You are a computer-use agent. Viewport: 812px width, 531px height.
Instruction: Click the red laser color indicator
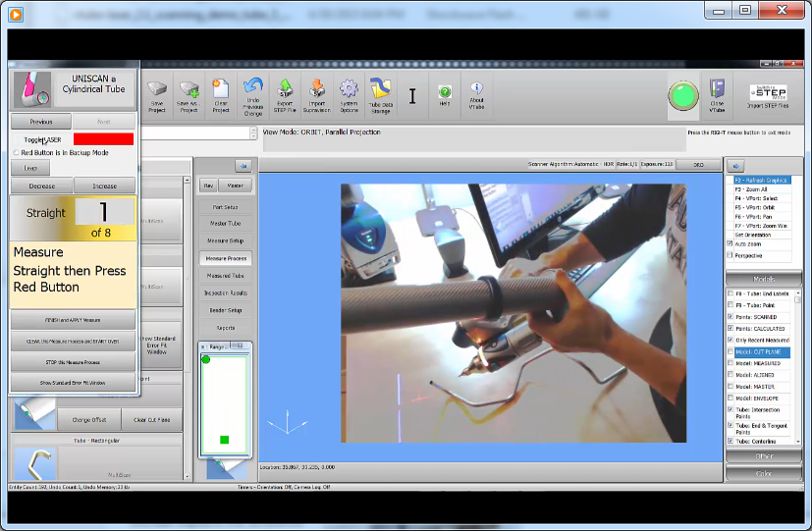(103, 139)
